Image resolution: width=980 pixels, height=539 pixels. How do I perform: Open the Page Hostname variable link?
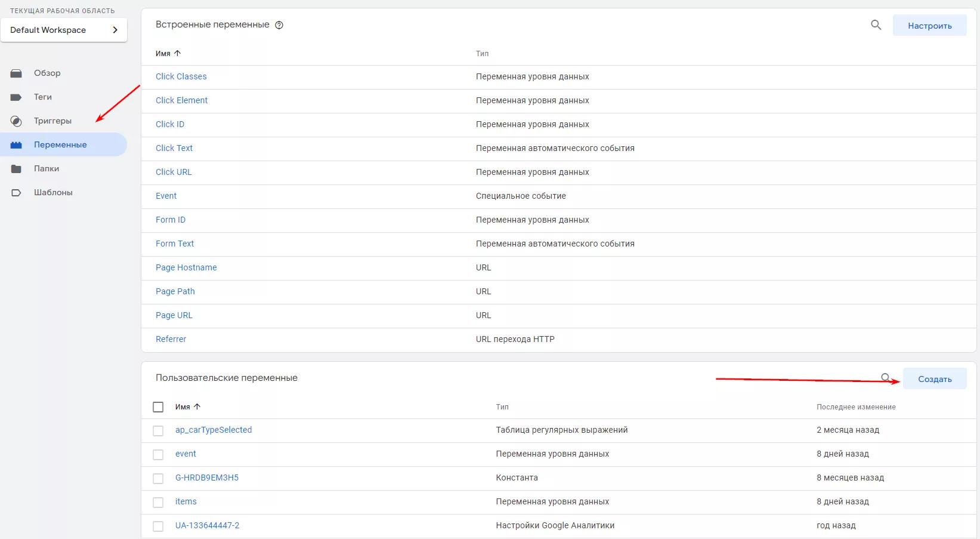[x=186, y=267]
